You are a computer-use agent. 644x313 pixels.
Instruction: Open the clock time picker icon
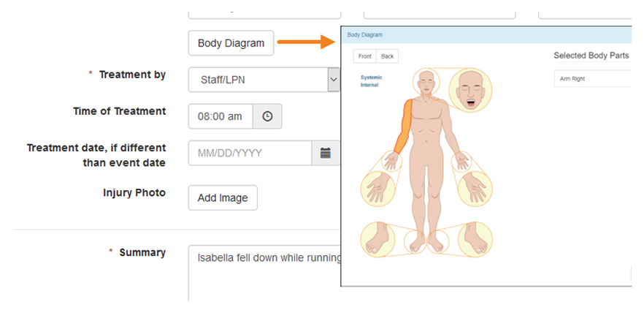click(x=267, y=116)
